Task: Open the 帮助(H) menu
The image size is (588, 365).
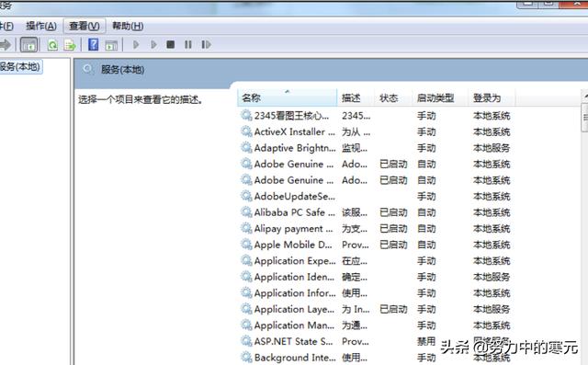Action: (128, 26)
